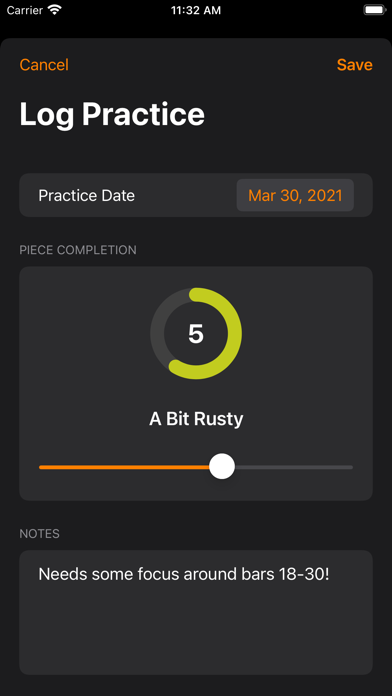Click the circular completion ring gauge

(196, 333)
